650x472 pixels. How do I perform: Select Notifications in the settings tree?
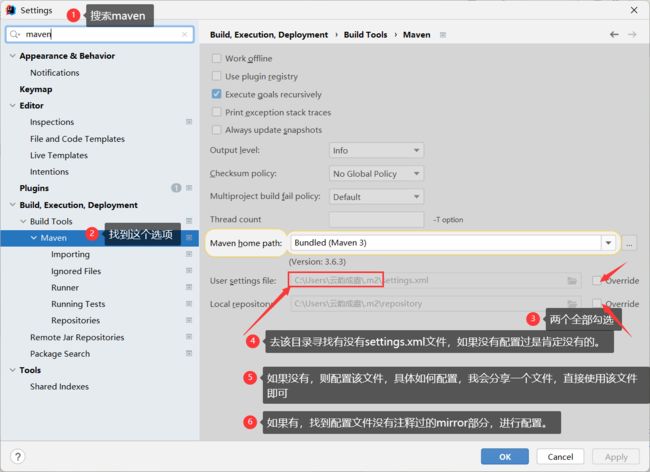55,73
